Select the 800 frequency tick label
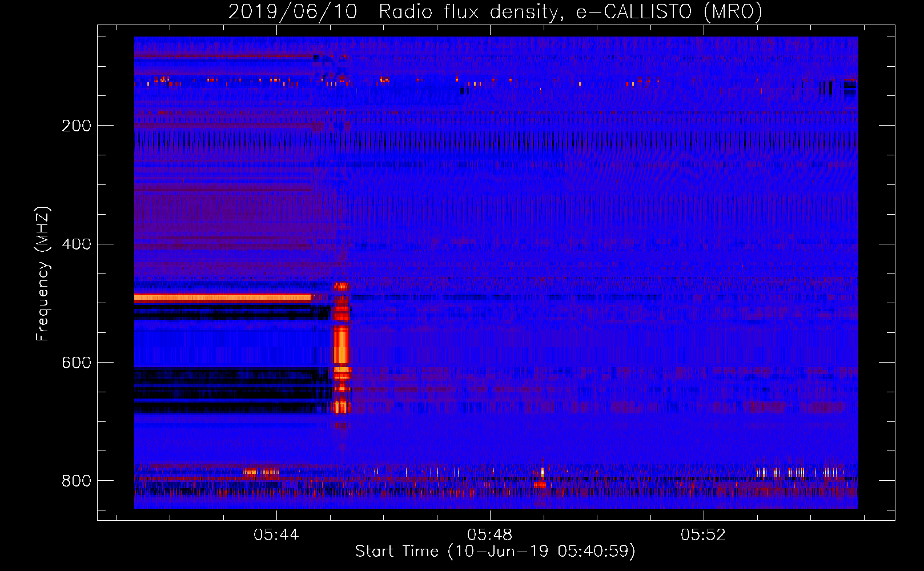Screen dimensions: 924x571 77,481
